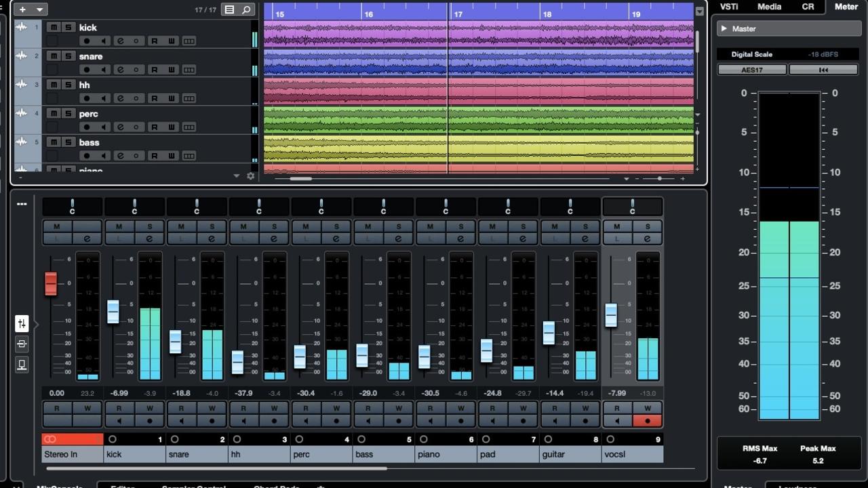Open track visibility list icon beside search
Viewport: 868px width, 488px height.
click(230, 9)
